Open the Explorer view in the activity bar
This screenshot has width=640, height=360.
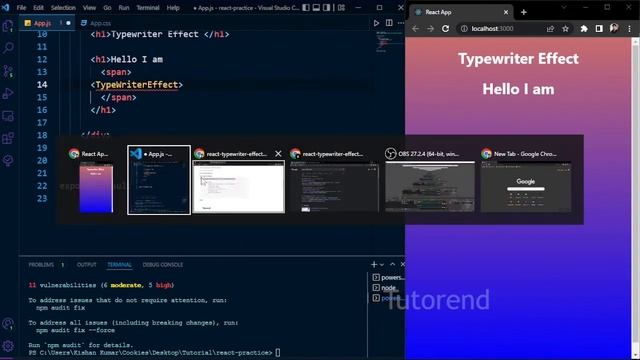pos(8,27)
